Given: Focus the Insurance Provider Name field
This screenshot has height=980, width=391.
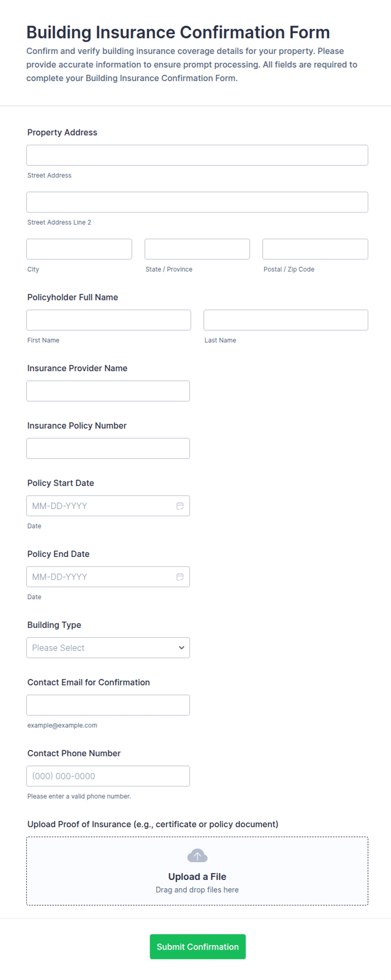Looking at the screenshot, I should click(x=108, y=391).
